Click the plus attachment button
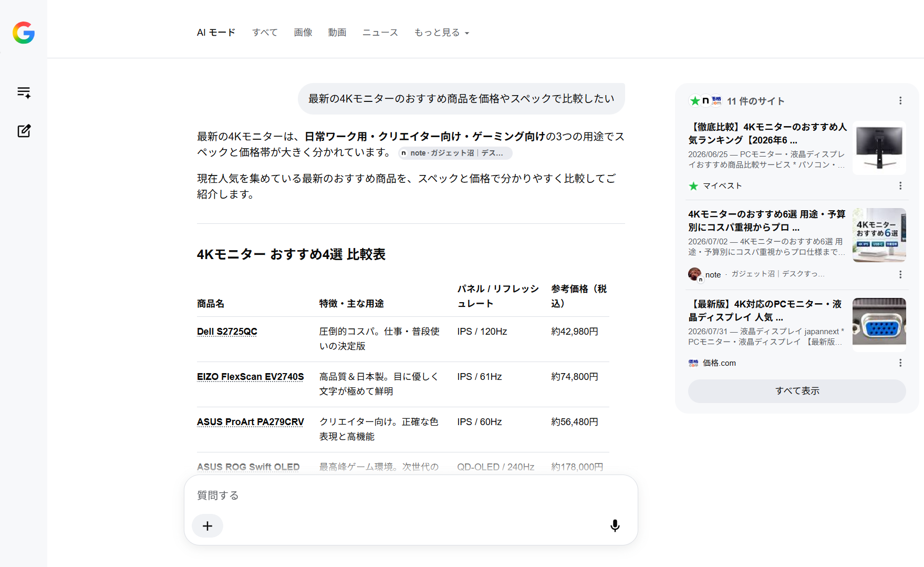 coord(207,526)
